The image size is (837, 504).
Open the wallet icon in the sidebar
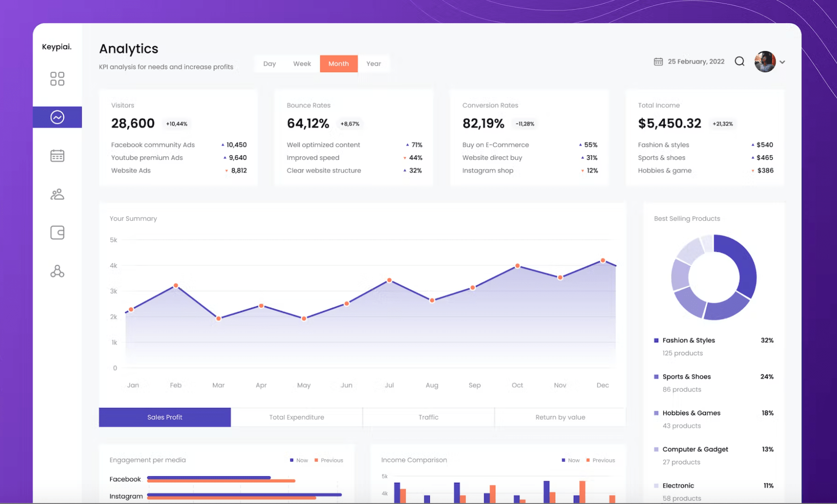tap(57, 232)
